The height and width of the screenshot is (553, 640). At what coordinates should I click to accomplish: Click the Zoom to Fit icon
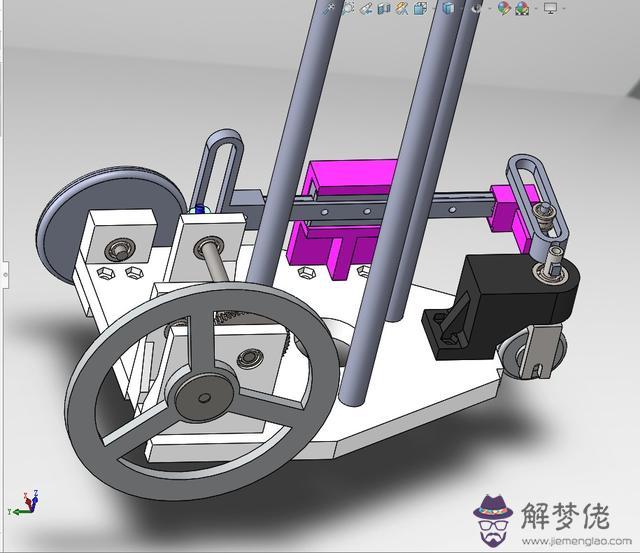pyautogui.click(x=328, y=8)
